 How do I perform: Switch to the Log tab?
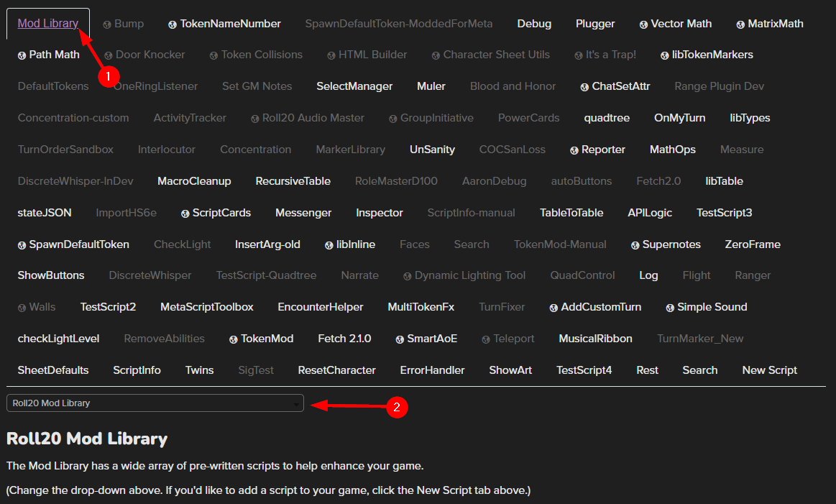click(x=648, y=275)
